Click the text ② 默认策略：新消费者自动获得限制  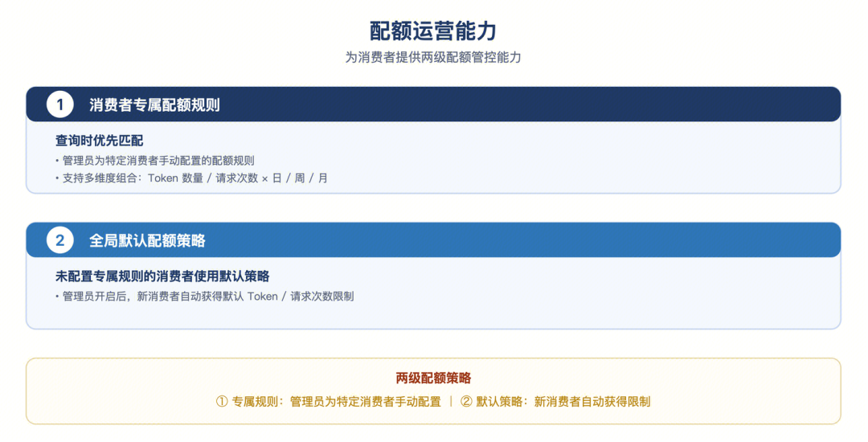pyautogui.click(x=555, y=402)
